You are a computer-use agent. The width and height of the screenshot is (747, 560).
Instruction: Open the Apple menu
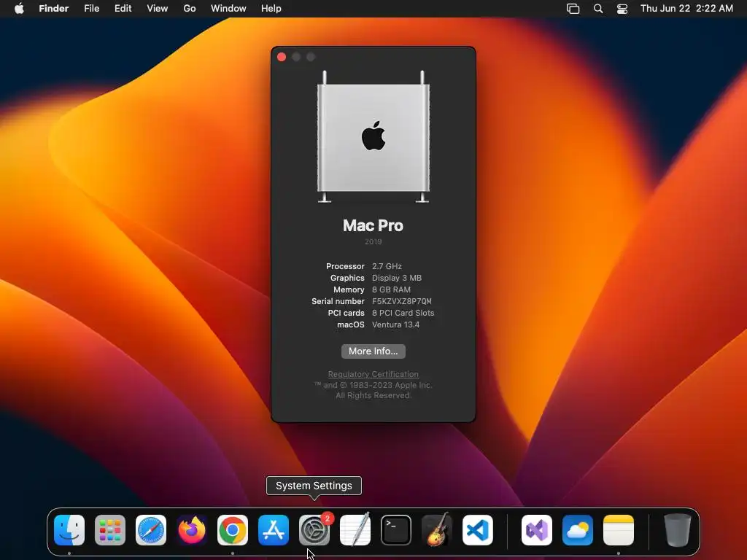click(x=19, y=9)
